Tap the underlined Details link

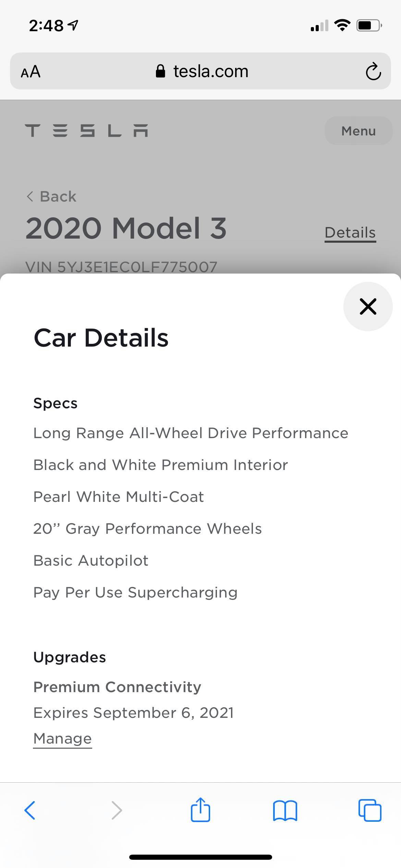click(x=350, y=232)
